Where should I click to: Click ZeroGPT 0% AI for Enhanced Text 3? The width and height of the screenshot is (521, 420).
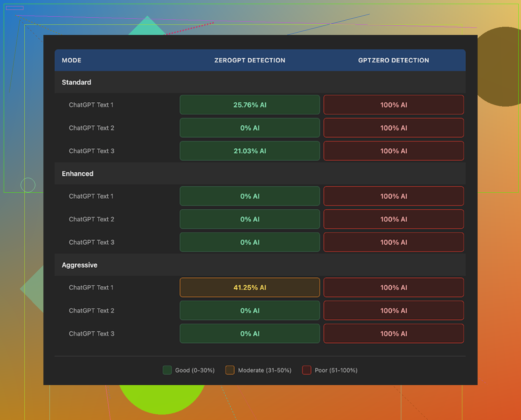pyautogui.click(x=250, y=242)
